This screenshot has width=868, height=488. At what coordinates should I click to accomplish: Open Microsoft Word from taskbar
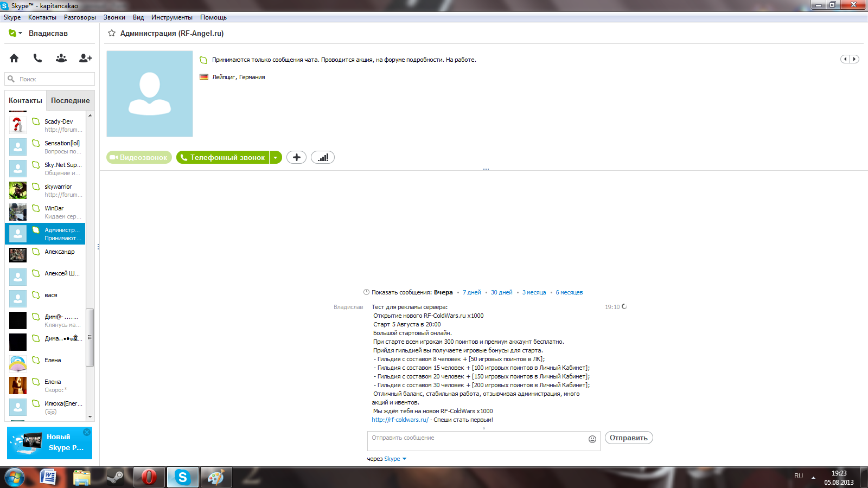[49, 477]
